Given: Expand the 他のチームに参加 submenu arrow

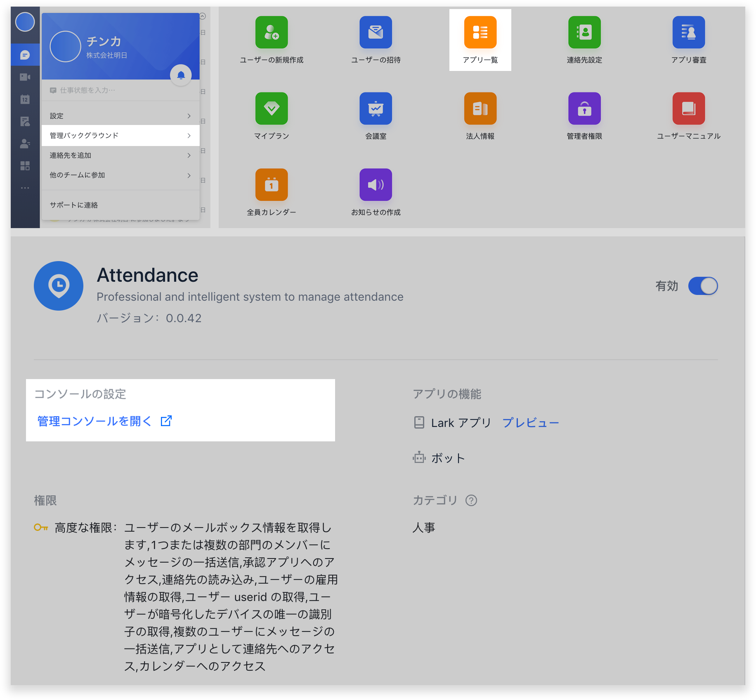Looking at the screenshot, I should [x=189, y=175].
